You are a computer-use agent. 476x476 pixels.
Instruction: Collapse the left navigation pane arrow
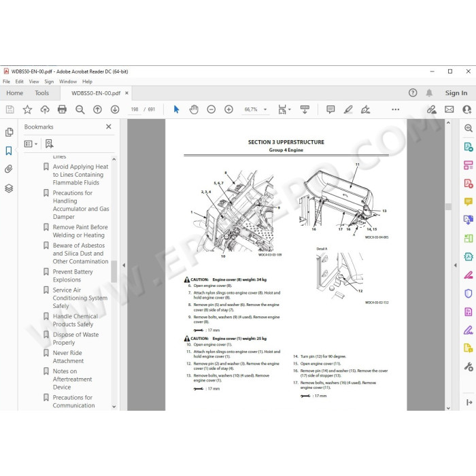(x=124, y=265)
